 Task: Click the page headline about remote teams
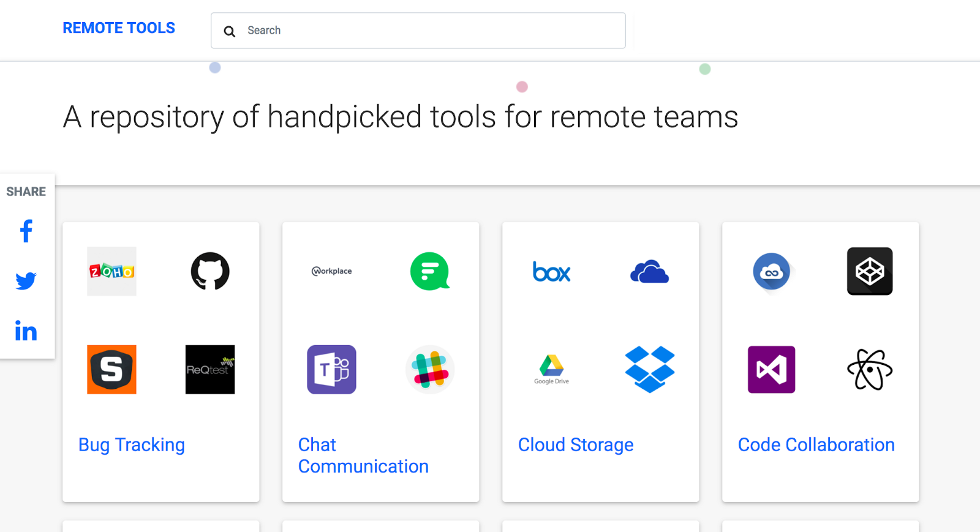click(x=401, y=116)
